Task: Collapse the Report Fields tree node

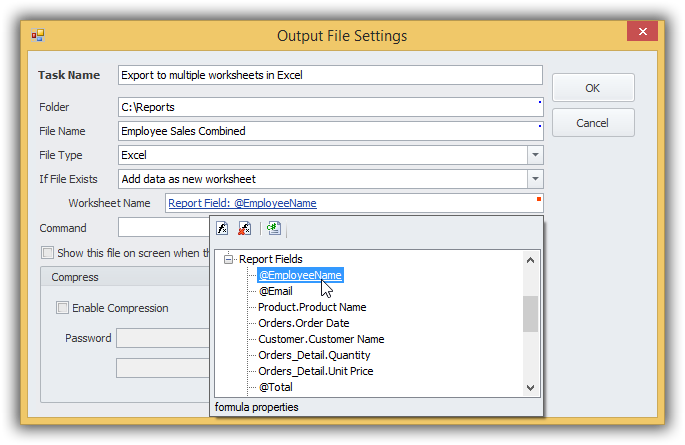Action: point(229,259)
